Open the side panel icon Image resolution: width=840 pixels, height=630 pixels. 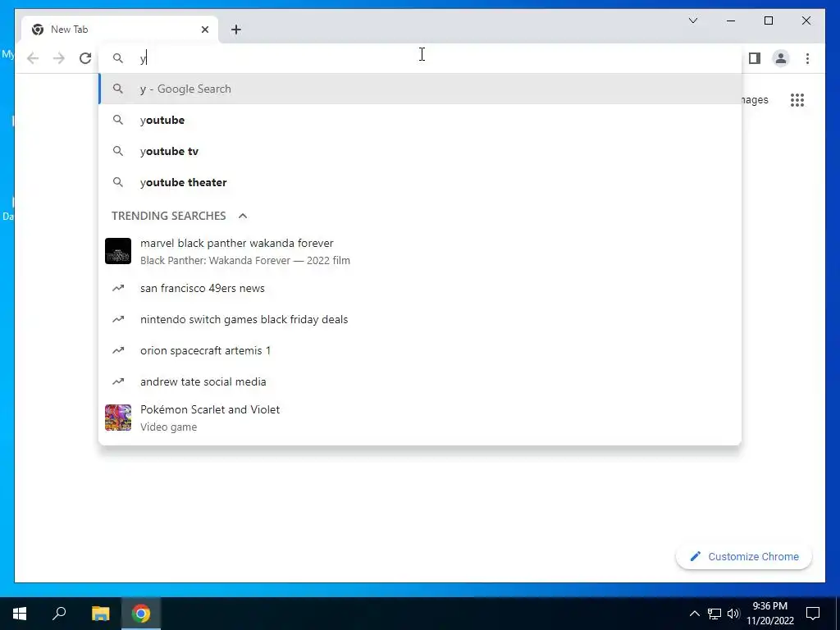755,58
